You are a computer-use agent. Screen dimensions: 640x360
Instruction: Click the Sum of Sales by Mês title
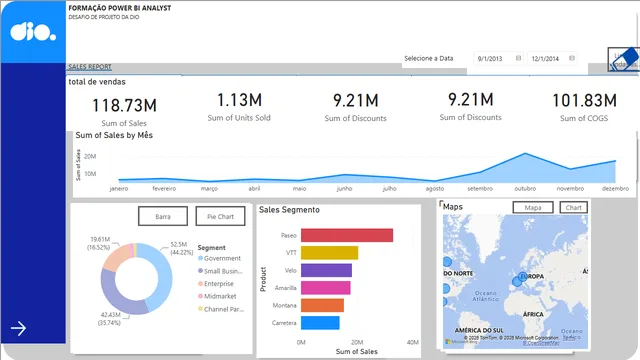[x=114, y=135]
